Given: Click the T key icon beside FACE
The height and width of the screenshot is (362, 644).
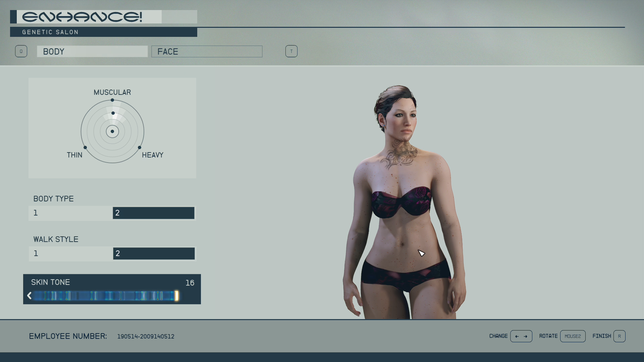Looking at the screenshot, I should coord(291,51).
